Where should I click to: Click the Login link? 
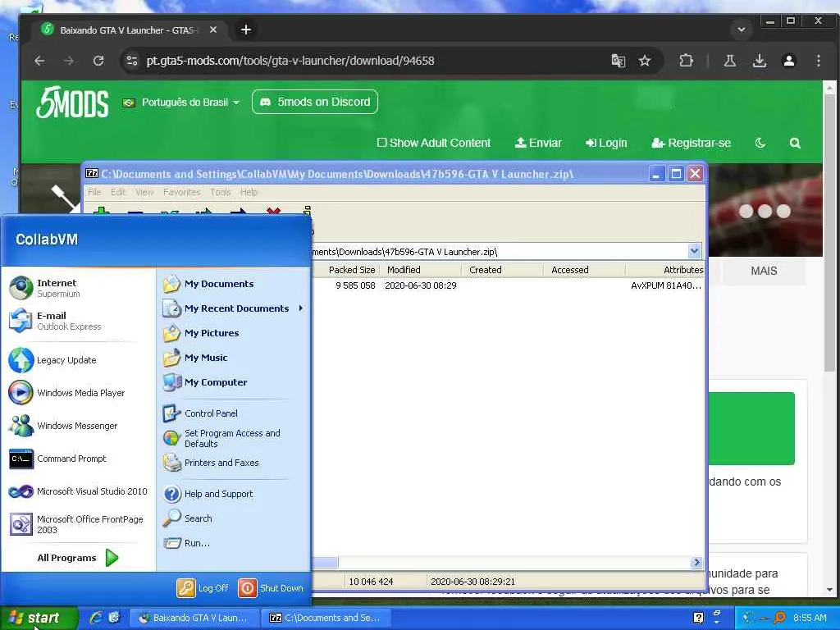(606, 143)
